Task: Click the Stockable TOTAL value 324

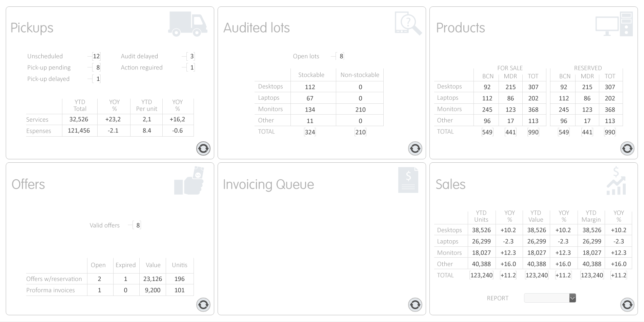Action: click(310, 132)
